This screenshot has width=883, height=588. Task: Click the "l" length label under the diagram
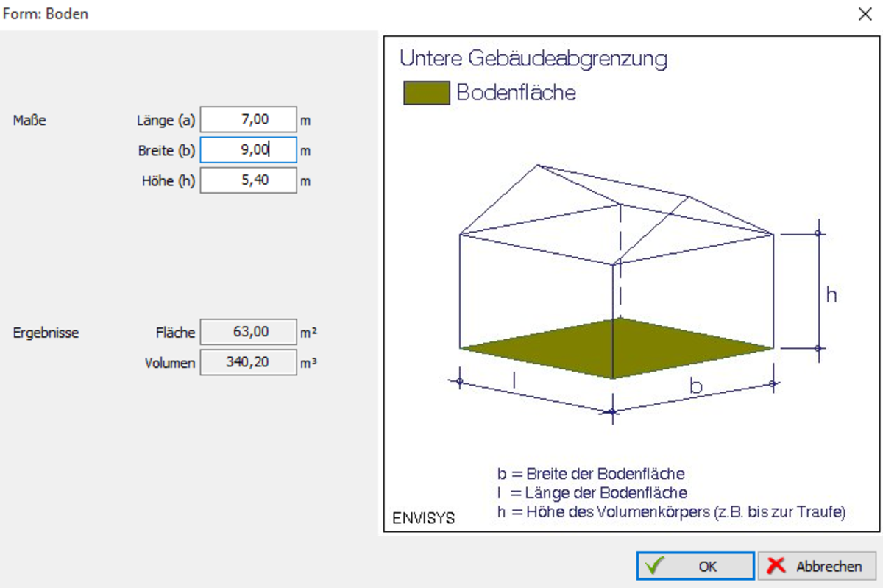(x=514, y=380)
